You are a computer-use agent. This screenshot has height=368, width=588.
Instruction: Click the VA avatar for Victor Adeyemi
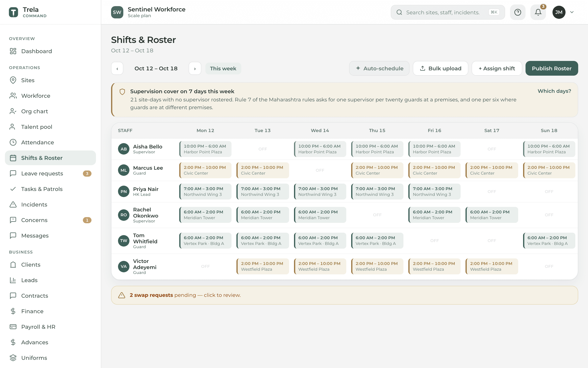tap(124, 266)
